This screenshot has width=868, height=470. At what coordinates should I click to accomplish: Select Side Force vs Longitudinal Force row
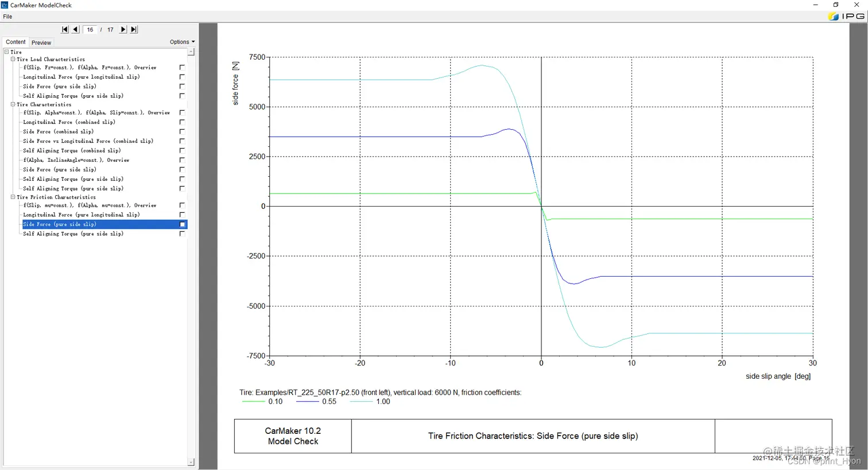tap(88, 141)
